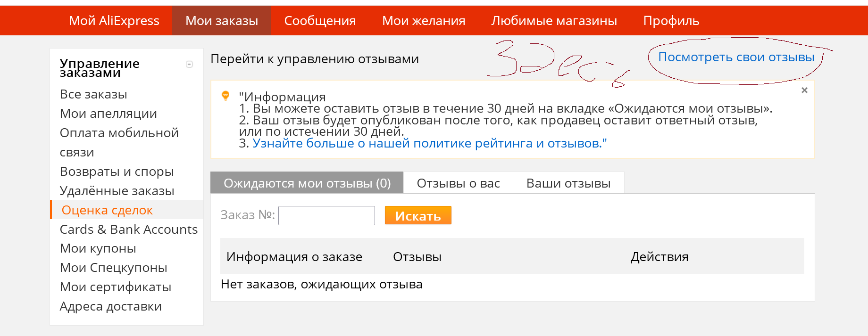This screenshot has height=336, width=868.
Task: Click the Отзывы column header
Action: (x=417, y=257)
